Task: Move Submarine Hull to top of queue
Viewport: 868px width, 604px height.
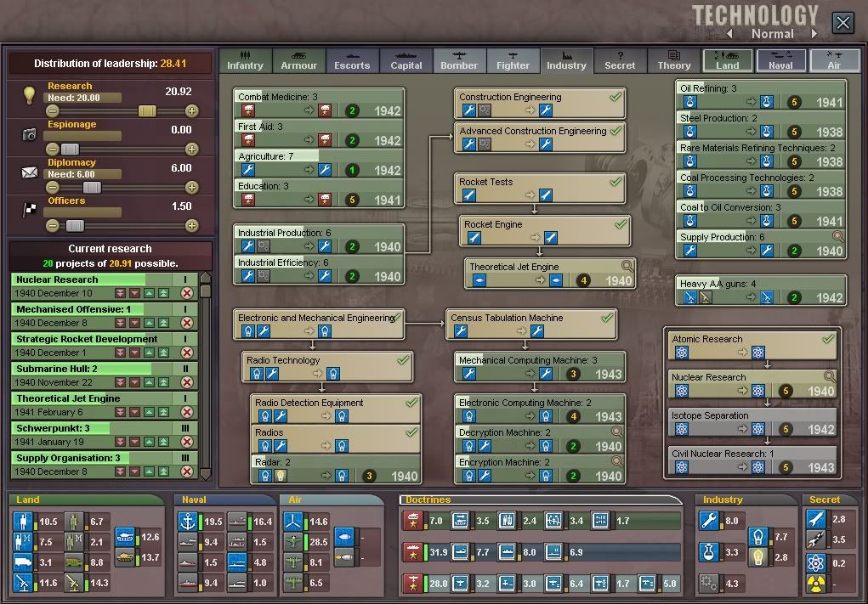Action: 164,382
